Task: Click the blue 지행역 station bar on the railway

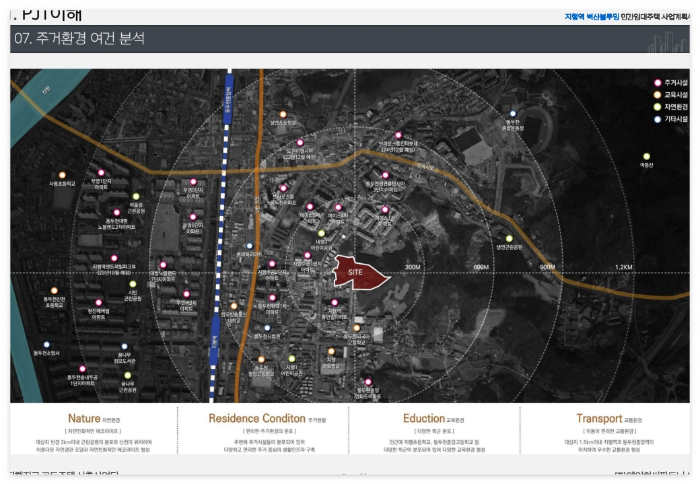Action: pyautogui.click(x=215, y=342)
